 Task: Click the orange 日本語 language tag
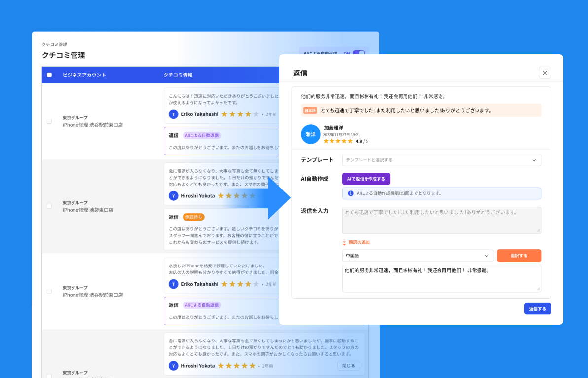pyautogui.click(x=310, y=111)
